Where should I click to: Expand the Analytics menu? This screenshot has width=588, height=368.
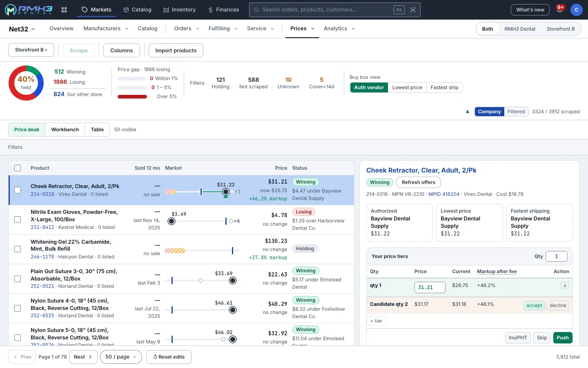pyautogui.click(x=339, y=29)
